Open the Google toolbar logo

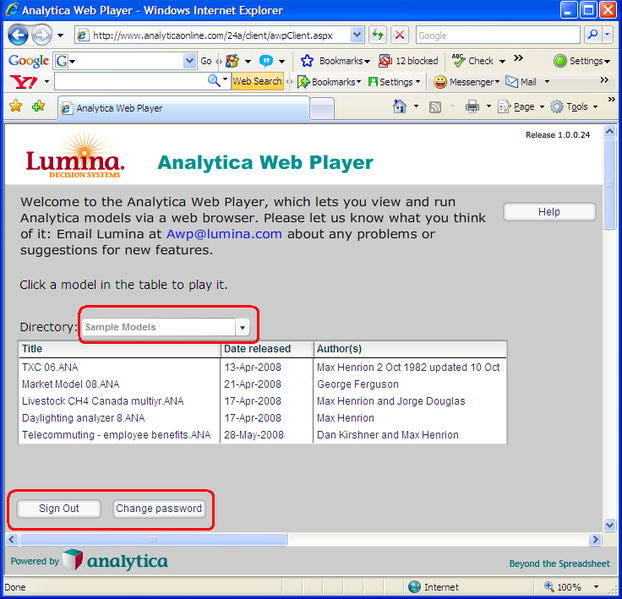tap(29, 61)
